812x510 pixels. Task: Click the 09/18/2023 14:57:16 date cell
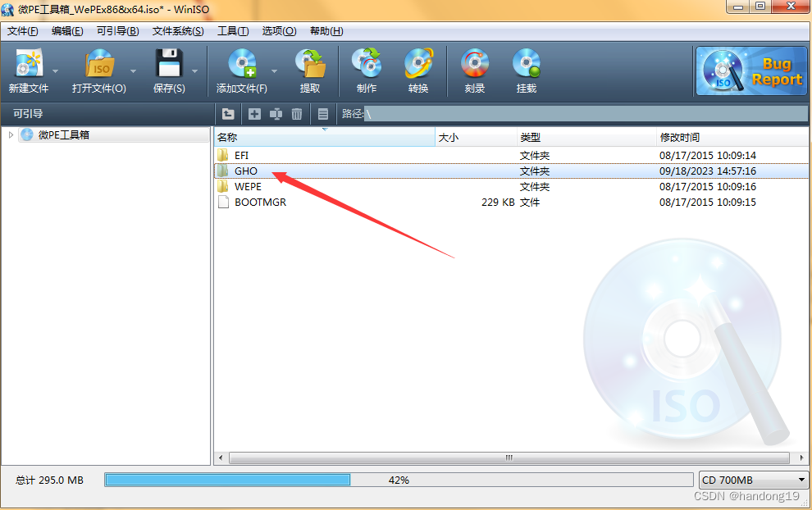[707, 171]
